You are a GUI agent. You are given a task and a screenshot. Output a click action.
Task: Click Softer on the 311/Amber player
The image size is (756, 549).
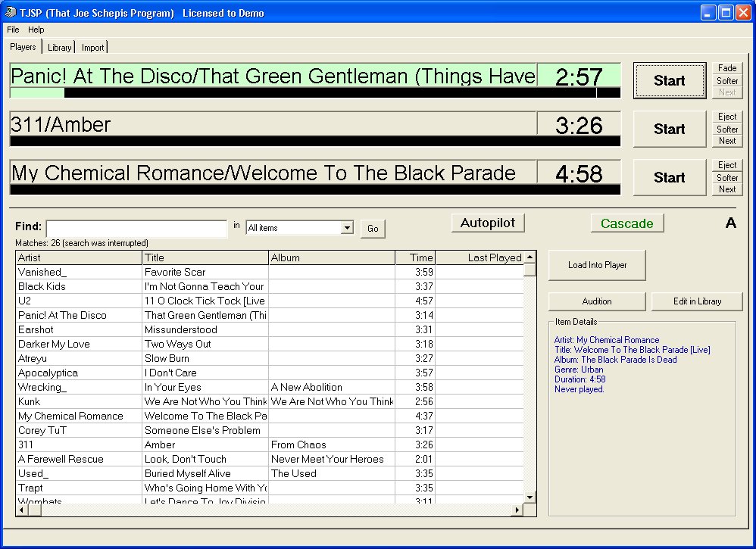pyautogui.click(x=727, y=129)
